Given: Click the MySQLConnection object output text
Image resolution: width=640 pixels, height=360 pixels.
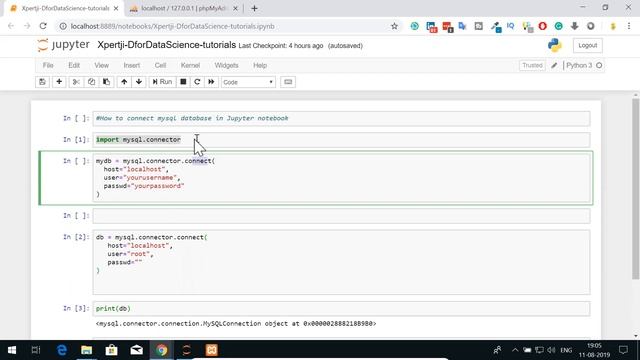Looking at the screenshot, I should click(236, 323).
